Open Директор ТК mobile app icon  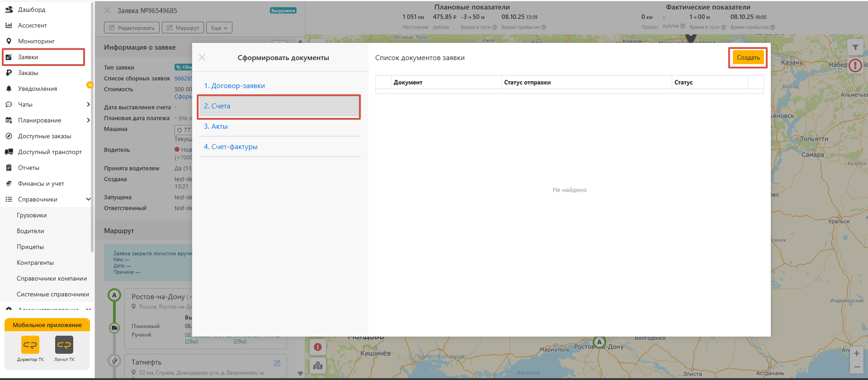click(x=30, y=345)
